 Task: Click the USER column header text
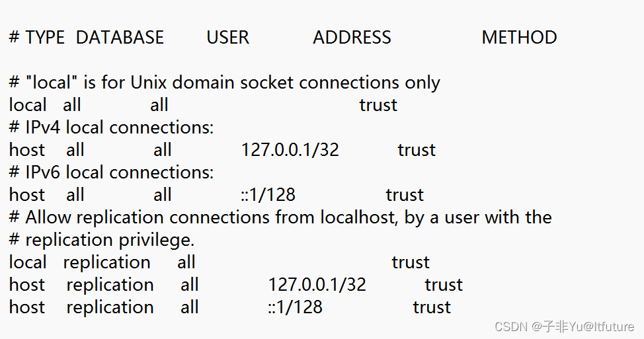pyautogui.click(x=228, y=38)
